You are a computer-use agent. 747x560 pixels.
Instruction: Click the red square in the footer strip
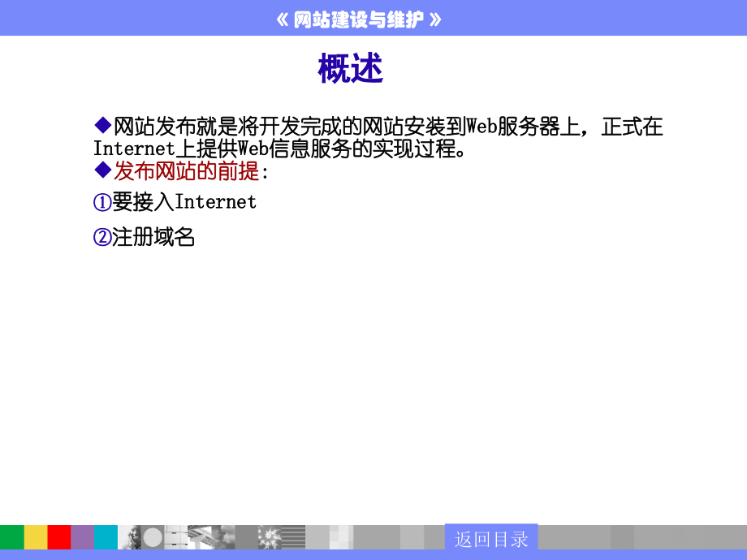coord(59,537)
